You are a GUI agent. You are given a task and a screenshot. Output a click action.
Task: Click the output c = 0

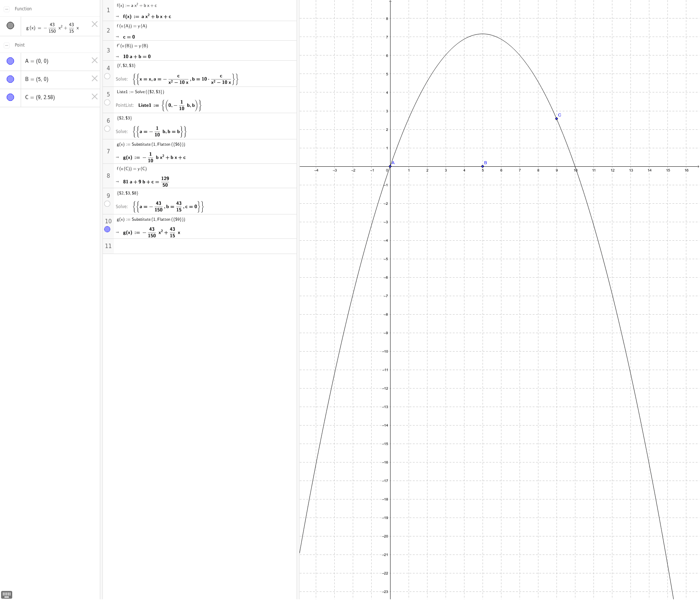coord(129,37)
